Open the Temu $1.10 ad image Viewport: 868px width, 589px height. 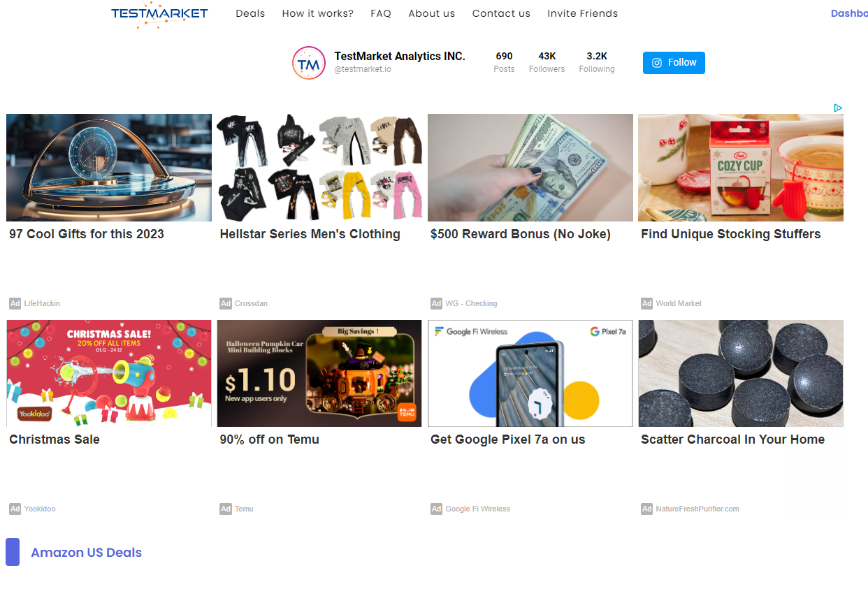pyautogui.click(x=319, y=373)
